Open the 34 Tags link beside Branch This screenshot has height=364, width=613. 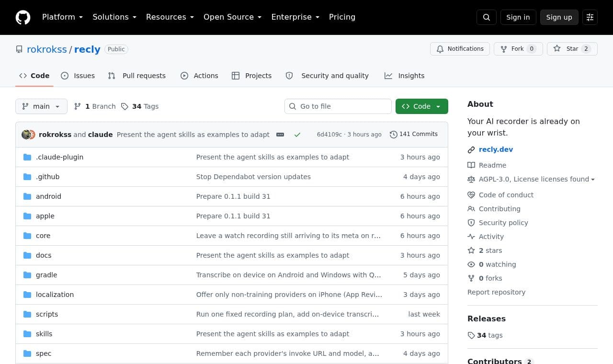click(x=140, y=106)
